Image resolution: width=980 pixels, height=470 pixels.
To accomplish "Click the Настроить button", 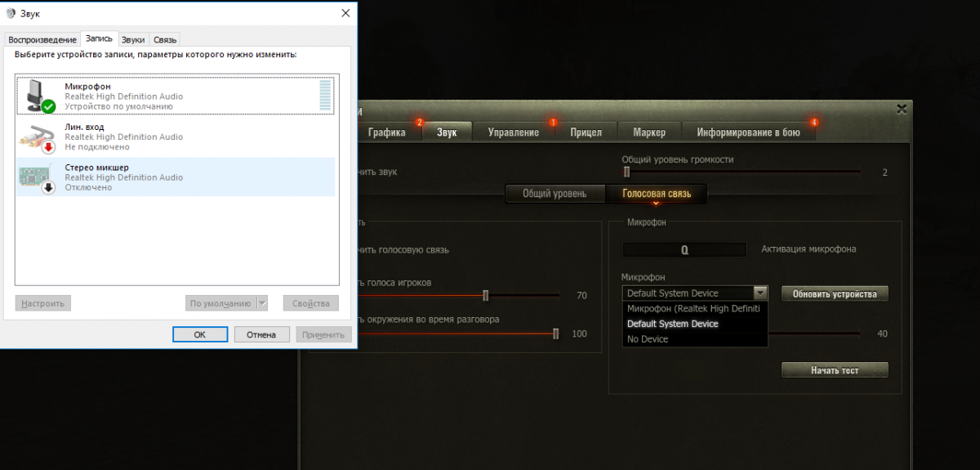I will [43, 303].
